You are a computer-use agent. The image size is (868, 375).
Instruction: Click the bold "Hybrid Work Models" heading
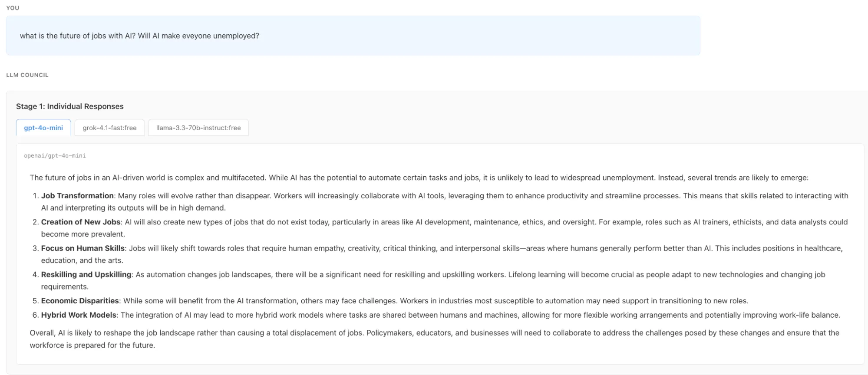[79, 315]
